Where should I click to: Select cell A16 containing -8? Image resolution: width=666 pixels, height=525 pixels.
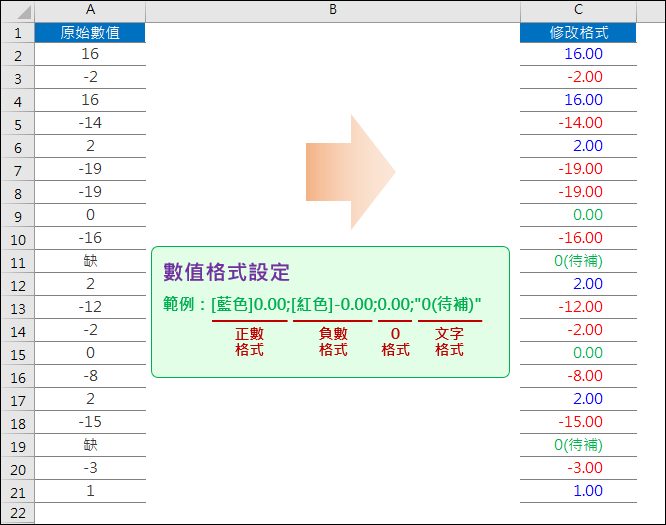pos(90,376)
